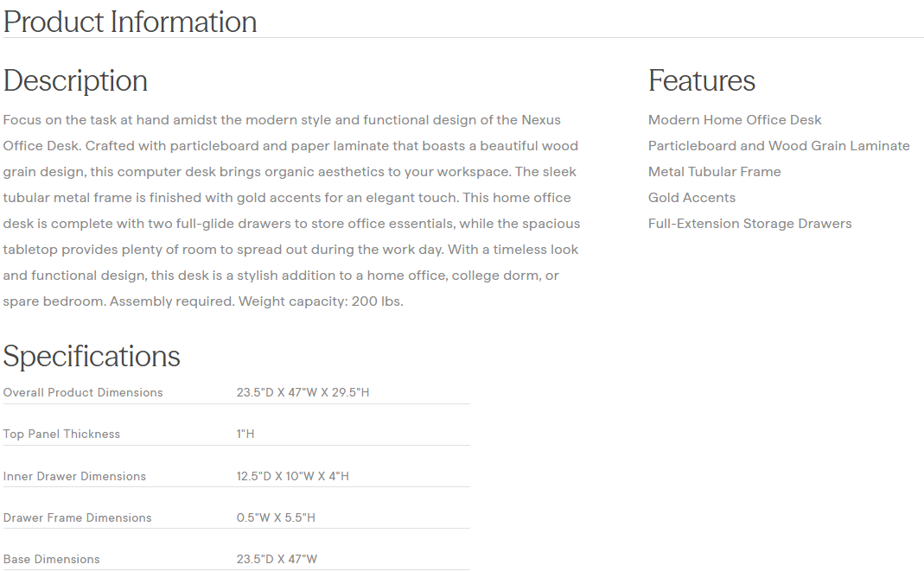Select the Modern Home Office Desk feature
This screenshot has width=924, height=571.
(x=734, y=120)
